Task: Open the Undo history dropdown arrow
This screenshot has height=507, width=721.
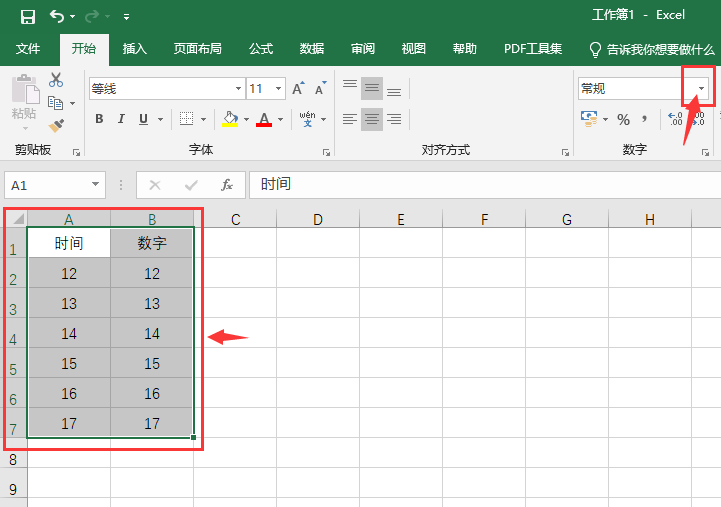Action: [73, 17]
